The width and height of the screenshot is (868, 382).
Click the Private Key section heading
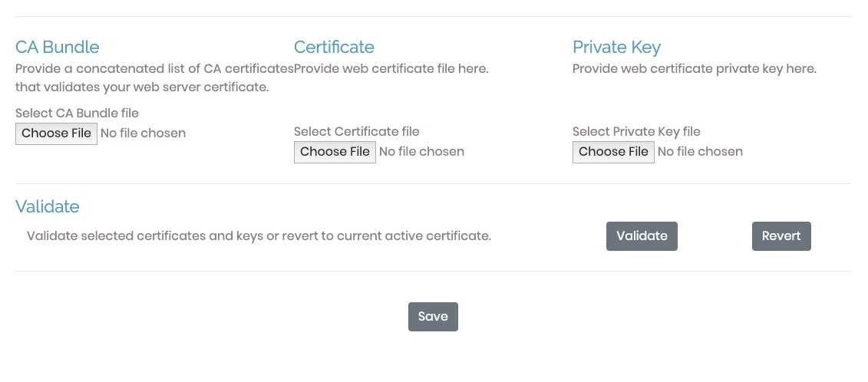click(617, 48)
